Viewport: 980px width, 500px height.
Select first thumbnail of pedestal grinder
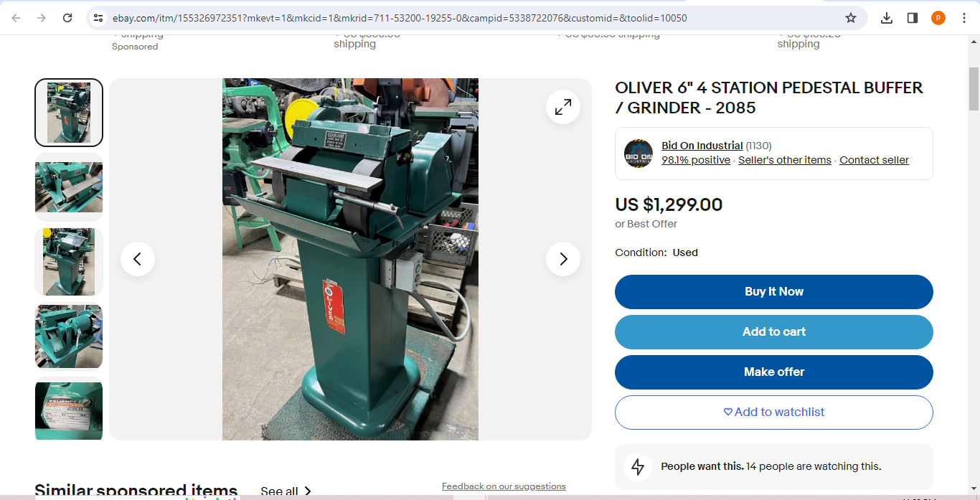(x=69, y=113)
